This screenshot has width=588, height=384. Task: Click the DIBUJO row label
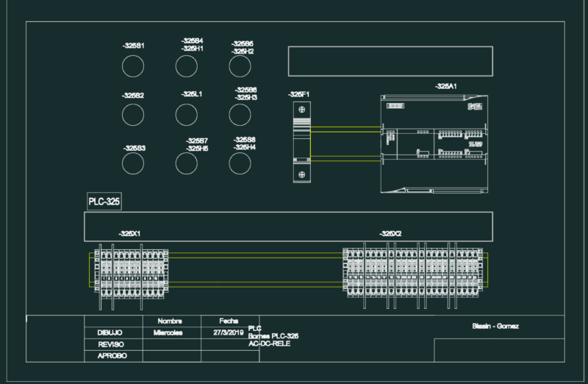110,333
